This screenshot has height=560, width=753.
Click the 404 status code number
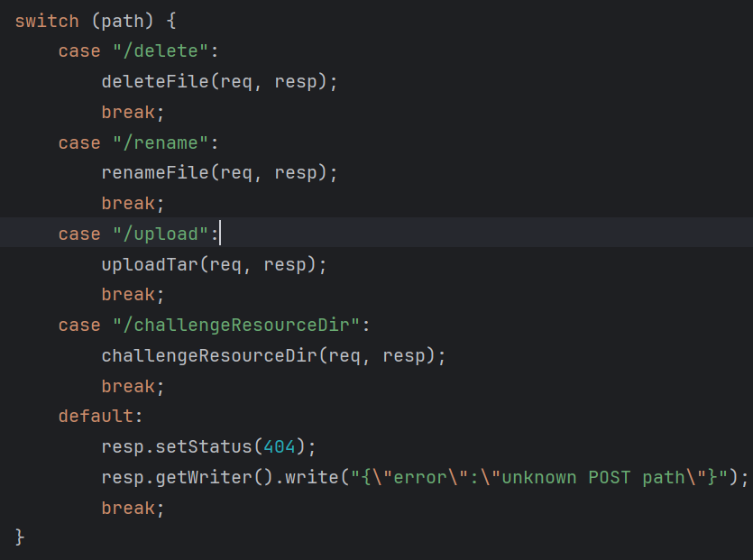pyautogui.click(x=280, y=447)
